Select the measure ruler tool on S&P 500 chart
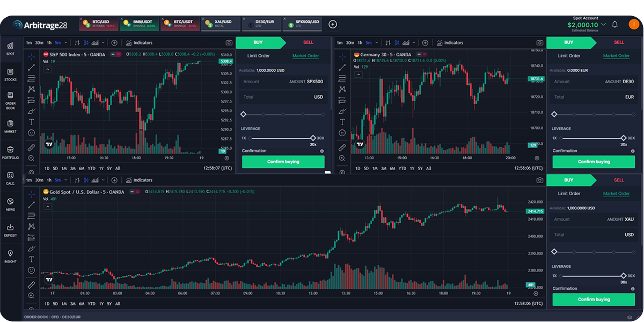644x322 pixels. point(31,147)
